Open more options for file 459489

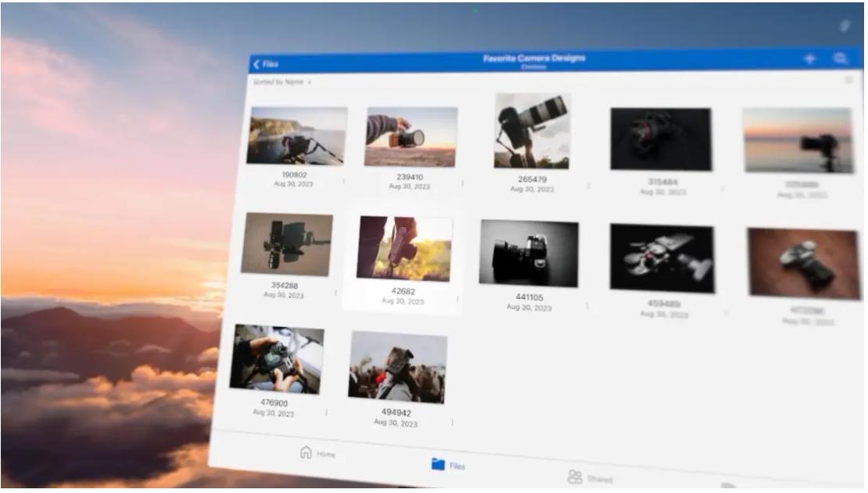coord(726,312)
